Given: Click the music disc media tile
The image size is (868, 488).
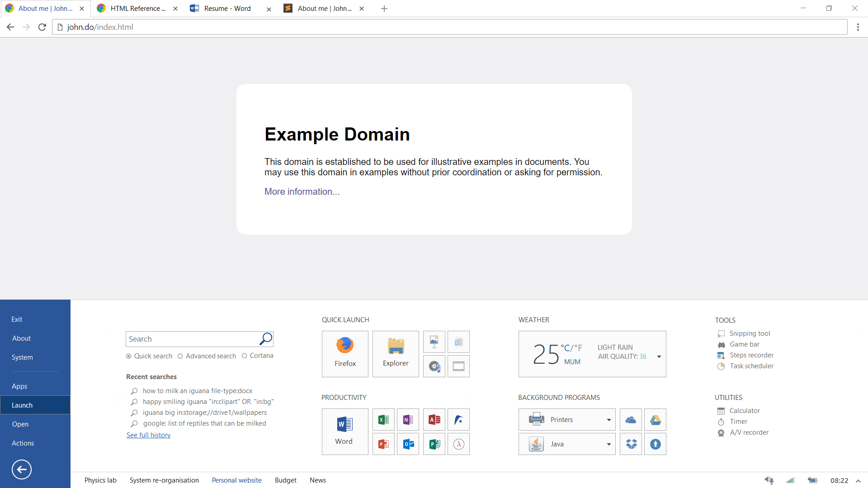Looking at the screenshot, I should (434, 366).
